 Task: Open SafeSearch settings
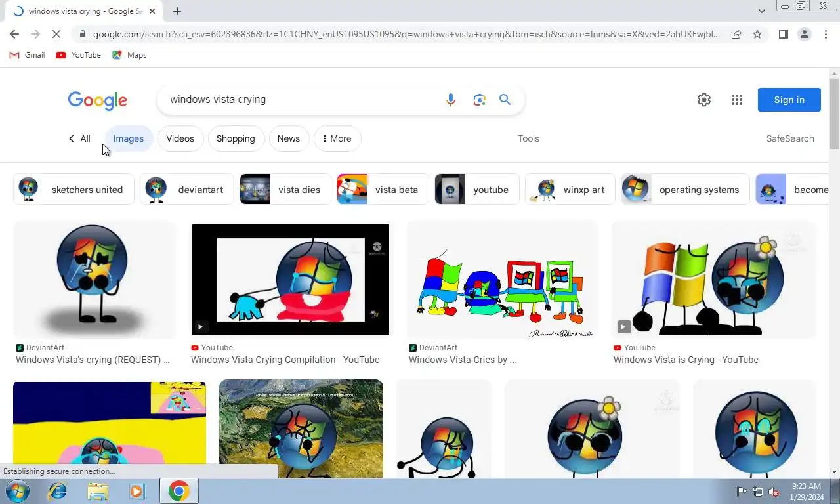tap(790, 138)
